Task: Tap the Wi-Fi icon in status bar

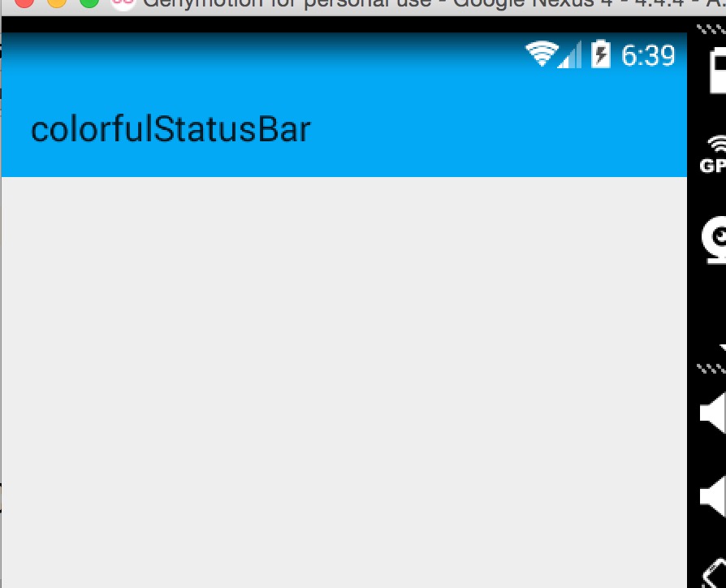Action: point(542,54)
